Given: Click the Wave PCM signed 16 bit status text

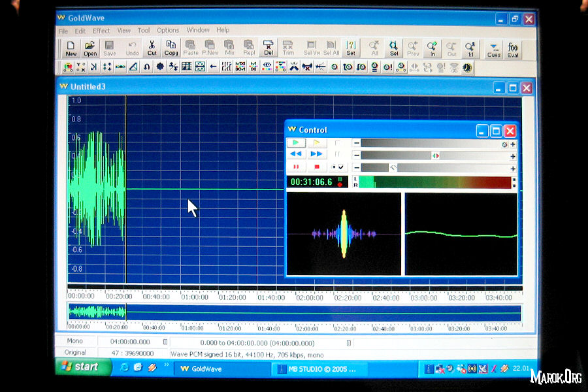Looking at the screenshot, I should [247, 355].
